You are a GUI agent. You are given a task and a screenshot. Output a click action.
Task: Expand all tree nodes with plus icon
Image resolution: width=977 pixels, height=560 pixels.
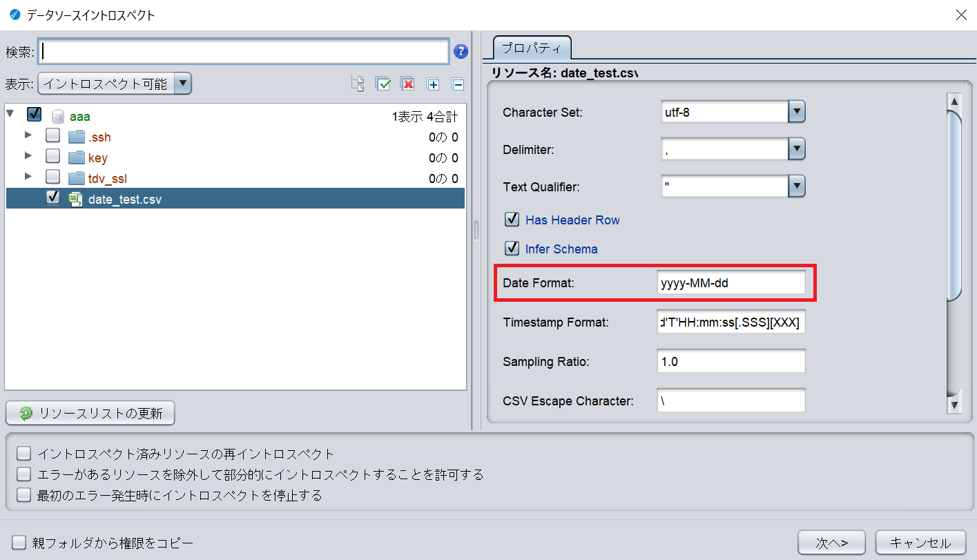tap(433, 84)
